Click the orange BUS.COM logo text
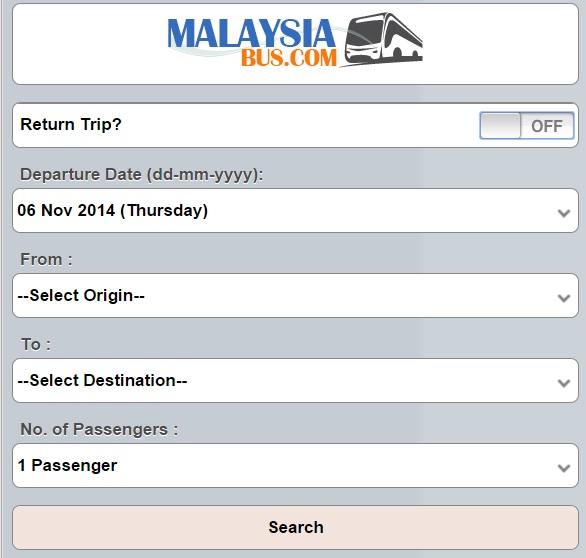Viewport: 586px width, 558px height. (289, 58)
